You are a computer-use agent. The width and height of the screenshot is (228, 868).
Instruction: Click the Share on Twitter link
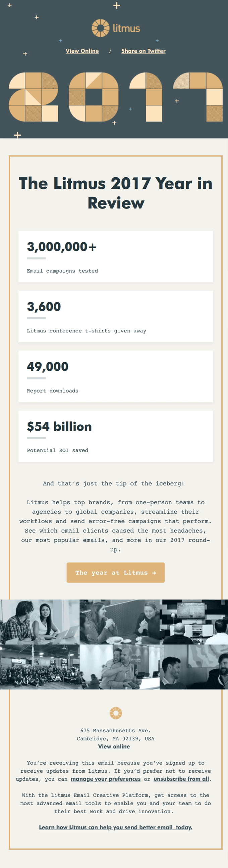(x=143, y=51)
